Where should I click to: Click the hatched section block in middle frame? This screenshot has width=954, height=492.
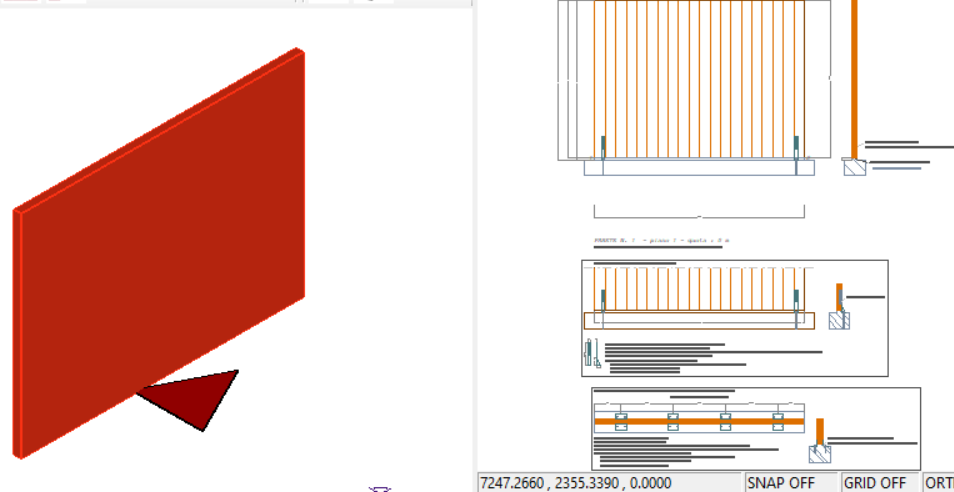pos(840,321)
